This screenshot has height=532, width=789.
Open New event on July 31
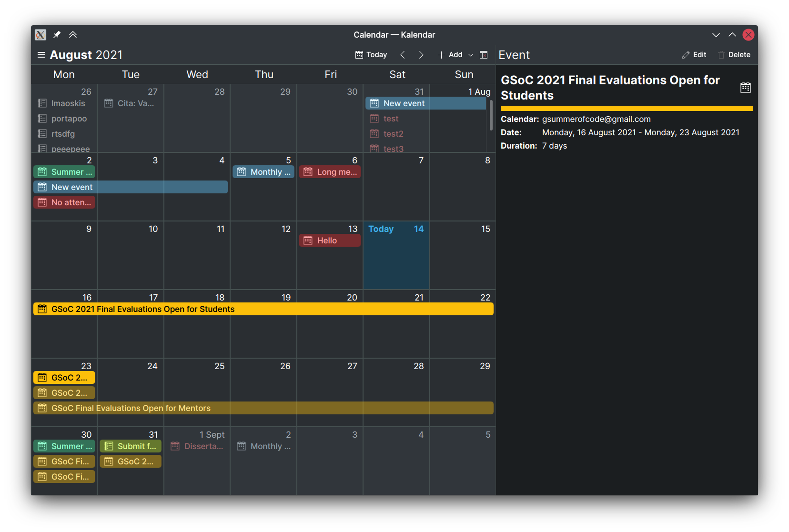(426, 103)
